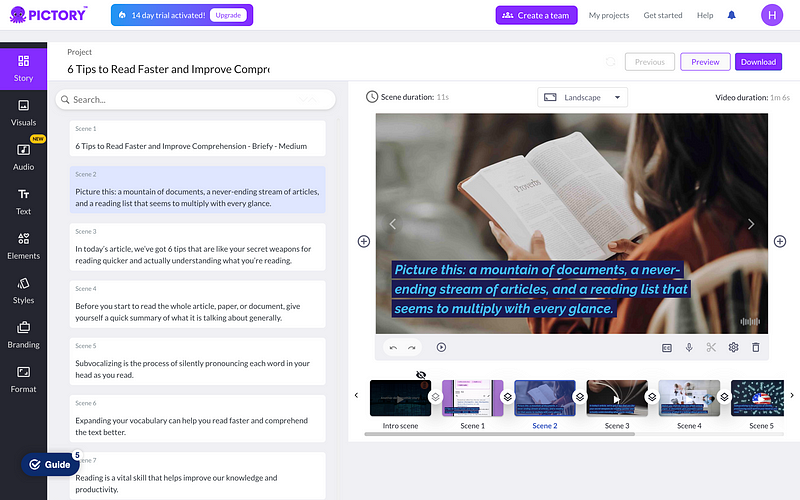Select Scene 7 text about vital skill

[197, 476]
